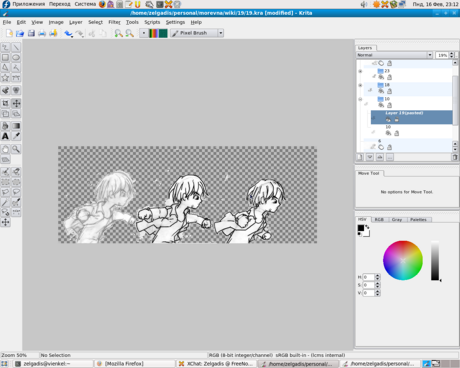
Task: Click the Delete layer trash icon
Action: [455, 157]
